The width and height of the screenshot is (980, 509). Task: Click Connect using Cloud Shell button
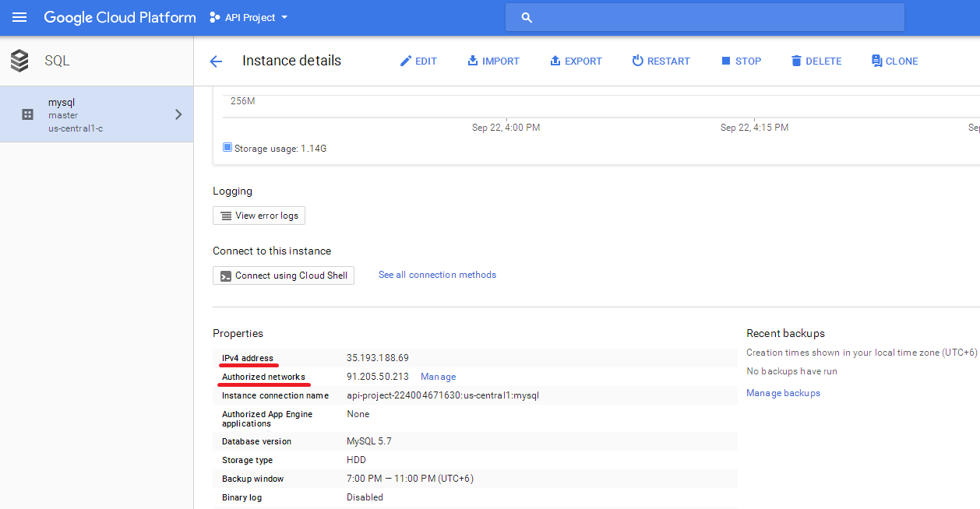(x=284, y=276)
